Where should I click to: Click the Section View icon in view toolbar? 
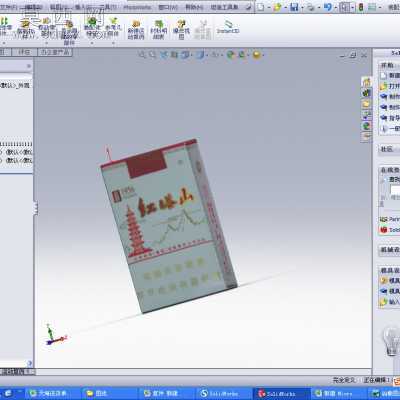tap(174, 54)
